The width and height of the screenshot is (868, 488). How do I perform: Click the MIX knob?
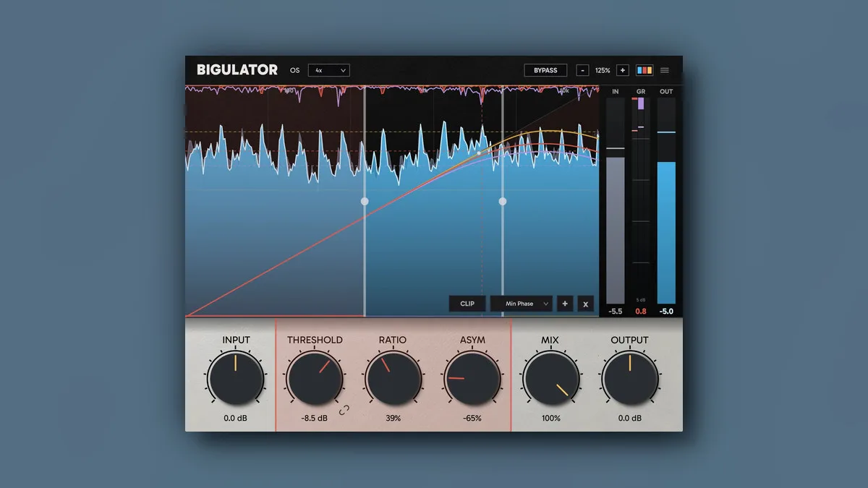point(551,379)
